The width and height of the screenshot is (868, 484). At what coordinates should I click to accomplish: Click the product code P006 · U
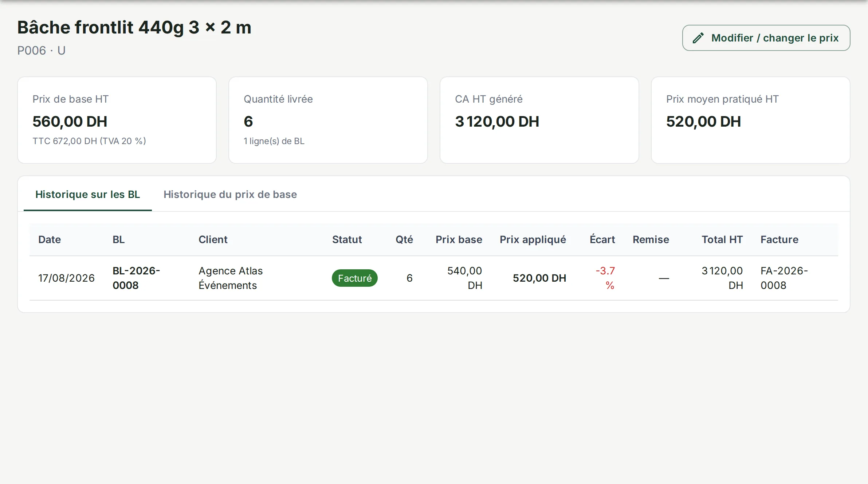click(x=41, y=51)
